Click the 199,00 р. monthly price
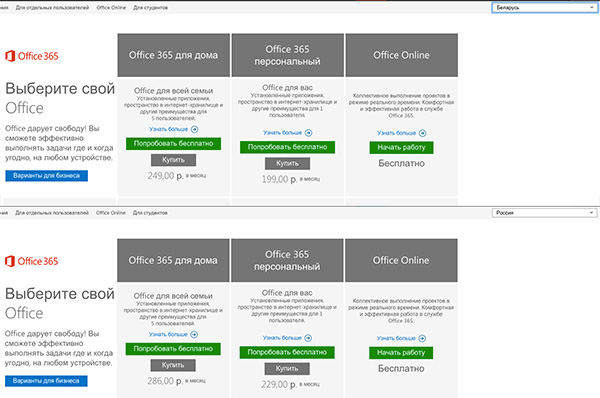This screenshot has width=600, height=398. (291, 179)
